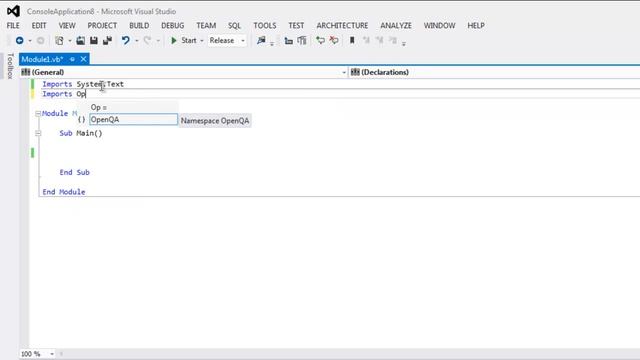Click the 'Sub Main()' code line
The width and height of the screenshot is (640, 360).
pyautogui.click(x=81, y=133)
